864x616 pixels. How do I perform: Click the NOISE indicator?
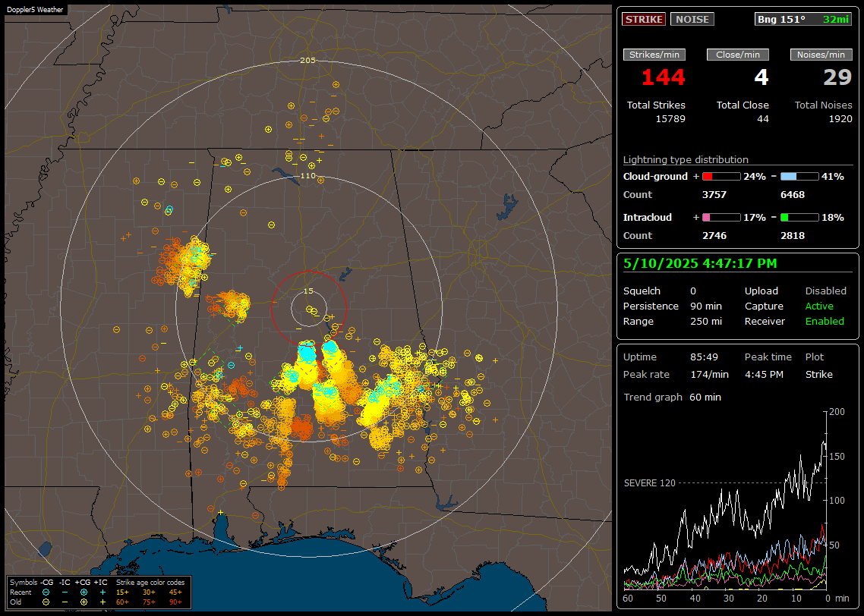tap(692, 19)
